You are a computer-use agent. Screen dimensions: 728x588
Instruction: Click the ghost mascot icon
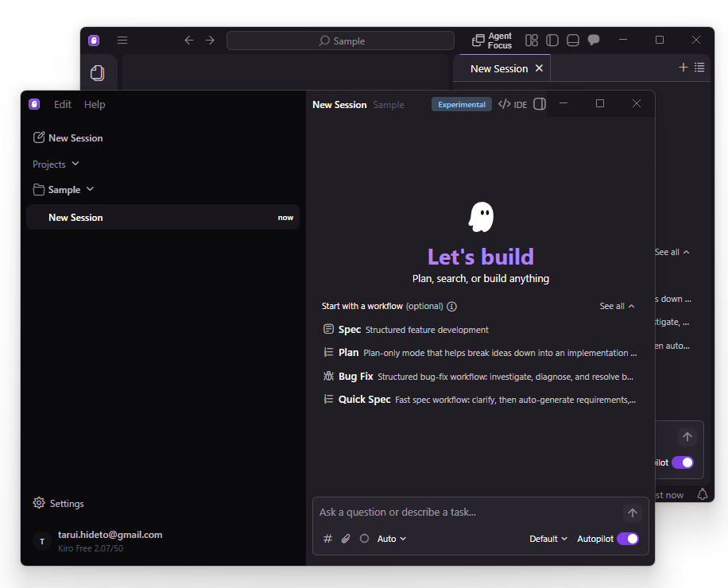point(481,217)
